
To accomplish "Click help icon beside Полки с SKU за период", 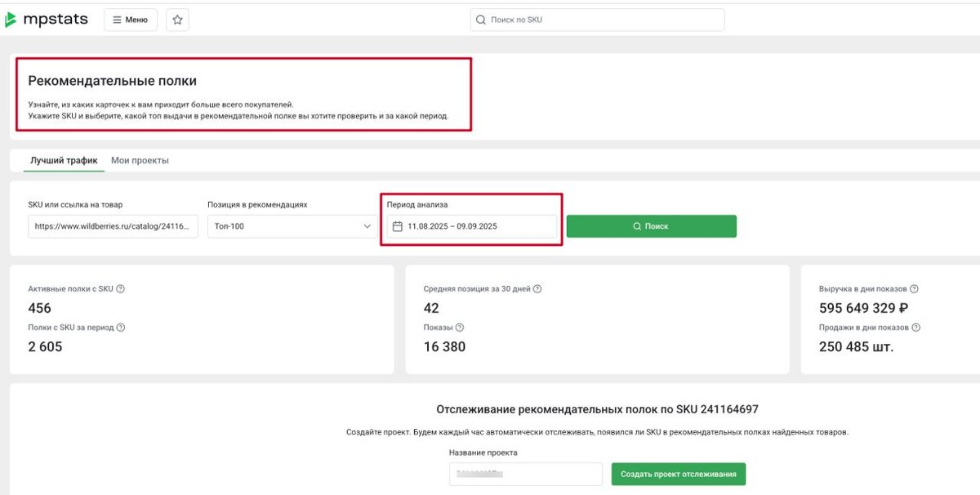I will [121, 328].
